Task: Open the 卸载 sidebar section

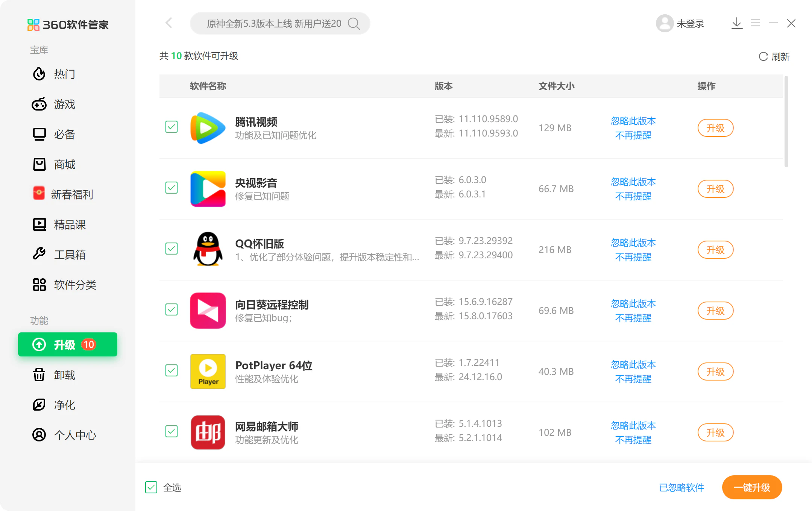Action: 64,375
